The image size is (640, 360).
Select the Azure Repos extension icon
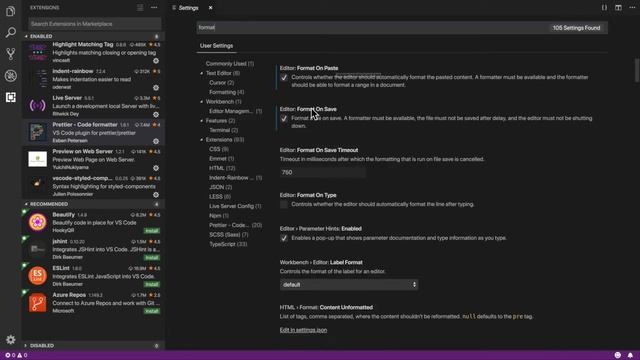38,303
